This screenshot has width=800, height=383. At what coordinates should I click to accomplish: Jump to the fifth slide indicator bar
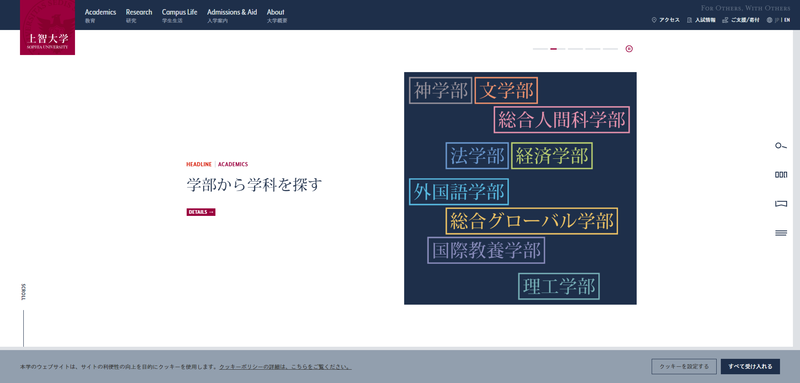point(610,49)
